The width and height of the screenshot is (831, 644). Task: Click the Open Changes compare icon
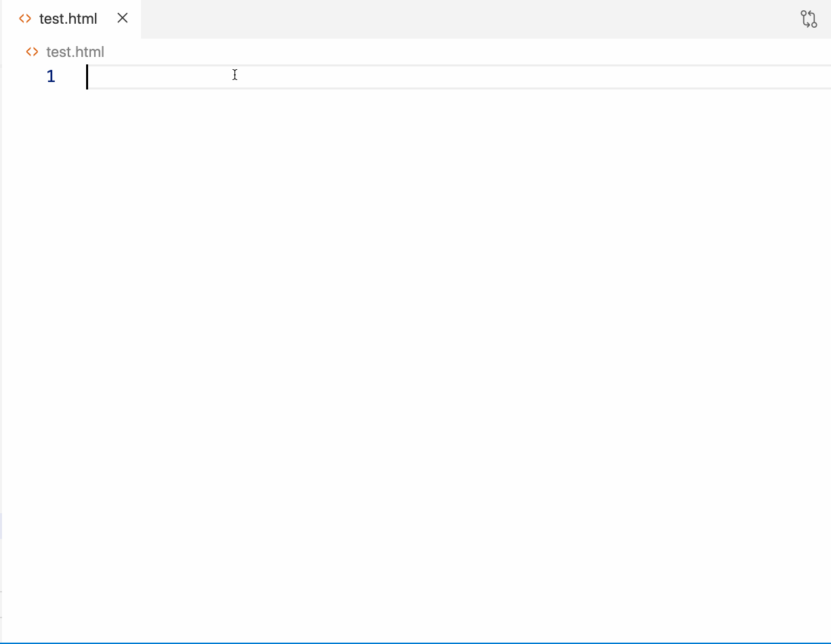[x=809, y=19]
